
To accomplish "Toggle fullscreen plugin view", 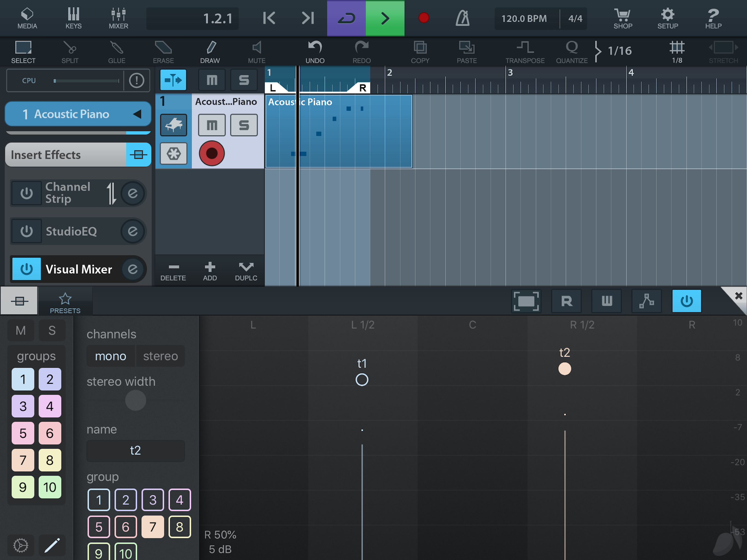I will (526, 301).
